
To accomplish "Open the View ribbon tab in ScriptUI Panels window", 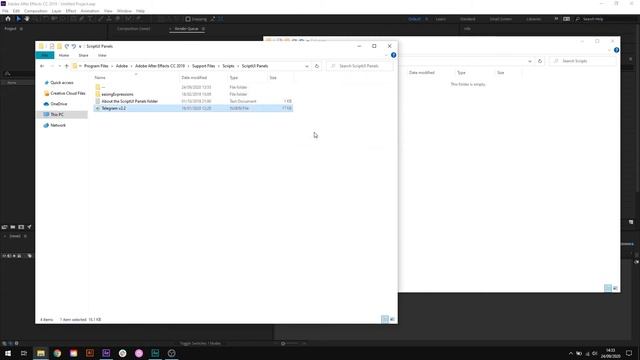I will [x=102, y=55].
